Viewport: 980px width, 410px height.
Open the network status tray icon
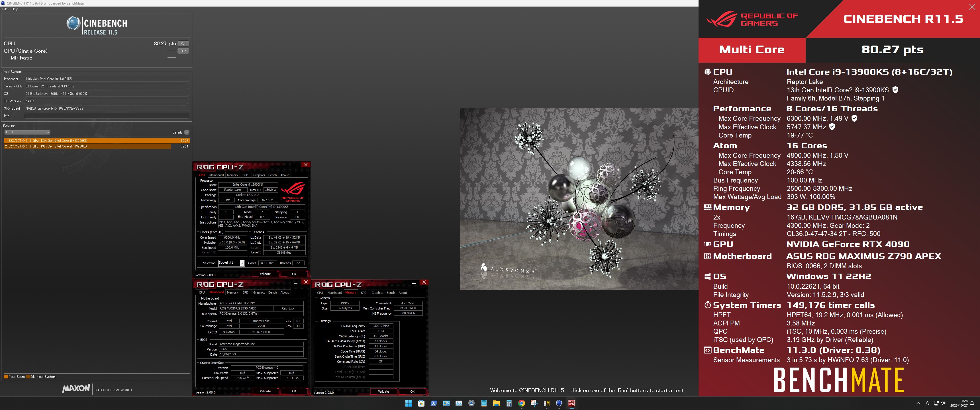(936, 403)
